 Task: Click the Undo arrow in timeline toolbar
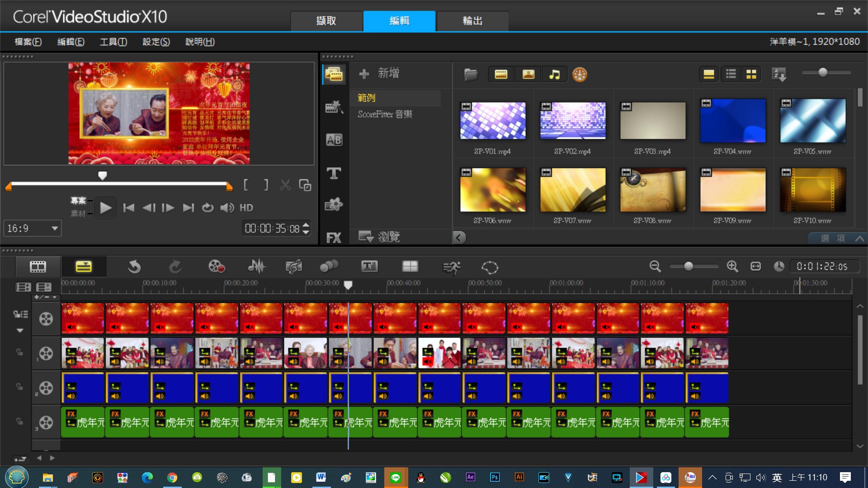point(134,267)
